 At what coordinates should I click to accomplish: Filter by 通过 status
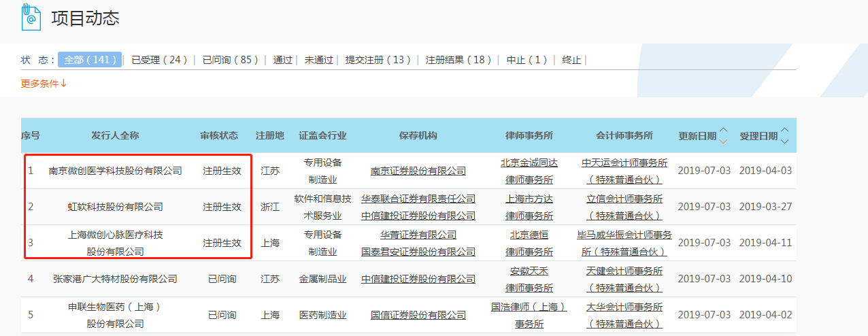click(282, 60)
